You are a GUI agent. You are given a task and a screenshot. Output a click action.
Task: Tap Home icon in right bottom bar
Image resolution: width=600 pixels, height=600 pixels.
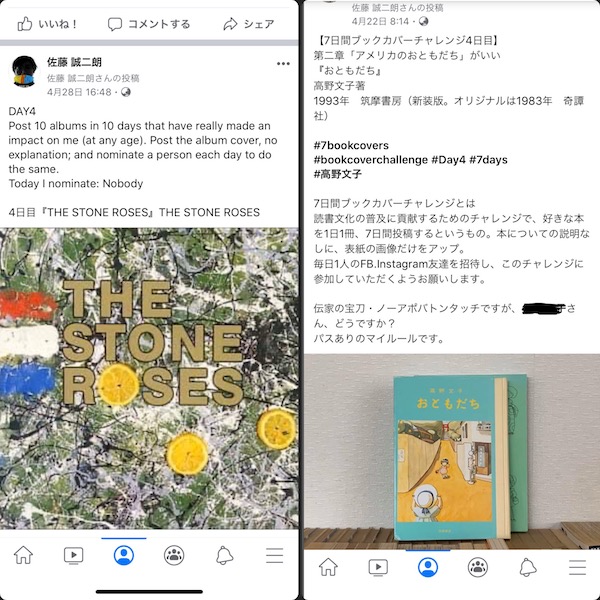pos(328,567)
